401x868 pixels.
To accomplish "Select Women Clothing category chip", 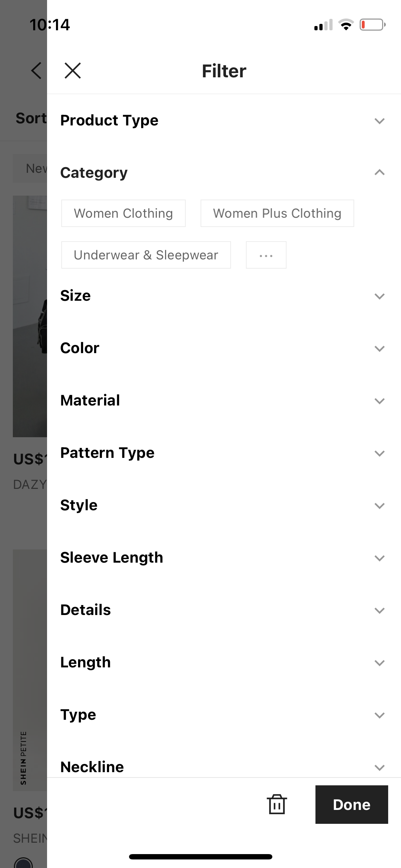I will (123, 213).
